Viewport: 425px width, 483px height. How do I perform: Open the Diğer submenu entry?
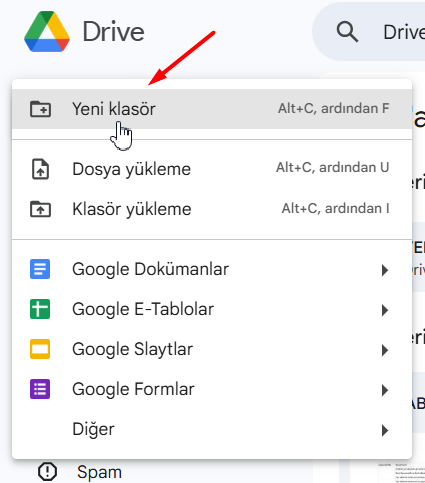[x=212, y=429]
